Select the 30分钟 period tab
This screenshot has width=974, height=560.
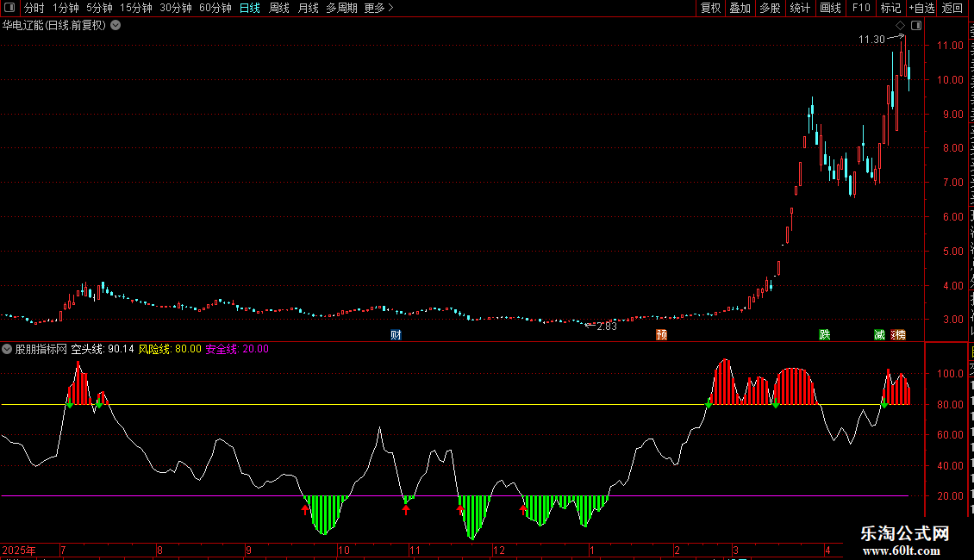tap(176, 8)
